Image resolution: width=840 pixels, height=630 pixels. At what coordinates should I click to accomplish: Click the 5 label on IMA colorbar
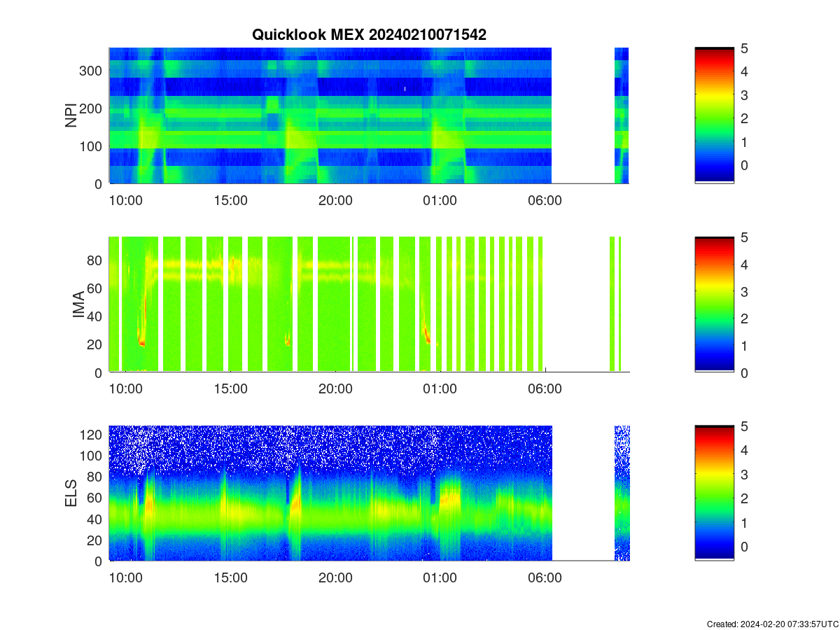pos(743,237)
